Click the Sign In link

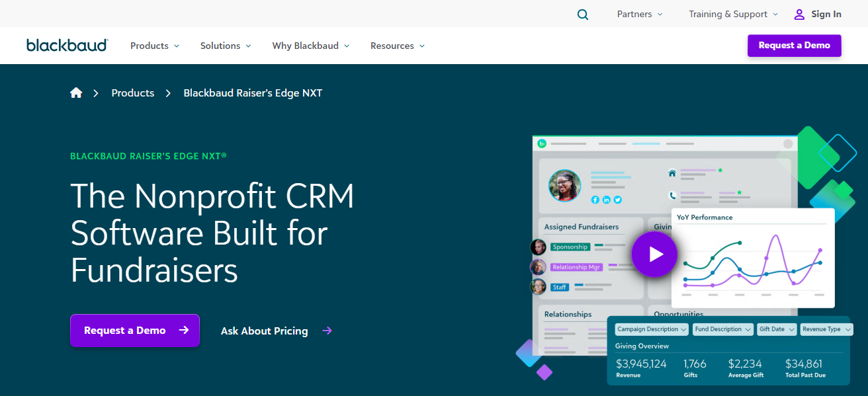coord(826,14)
